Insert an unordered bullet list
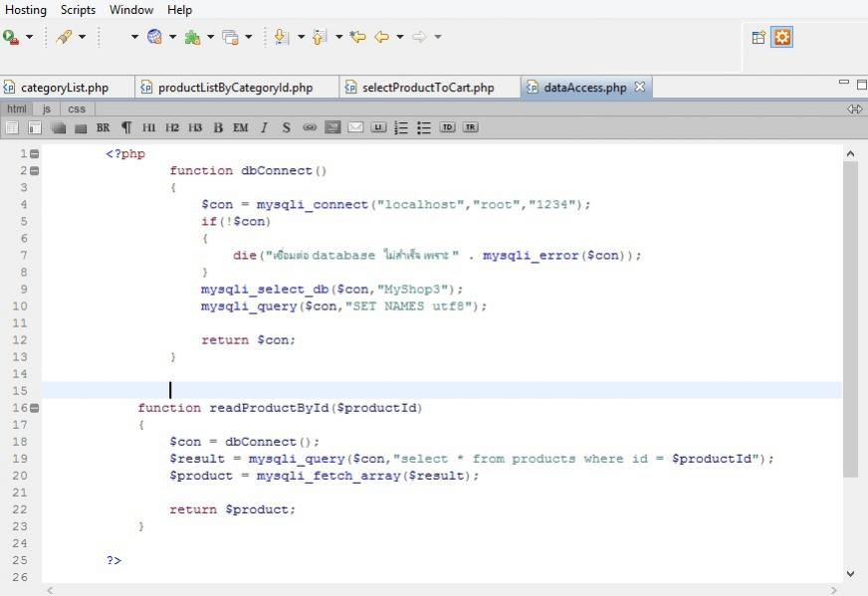Screen dimensions: 868x596 click(x=424, y=127)
